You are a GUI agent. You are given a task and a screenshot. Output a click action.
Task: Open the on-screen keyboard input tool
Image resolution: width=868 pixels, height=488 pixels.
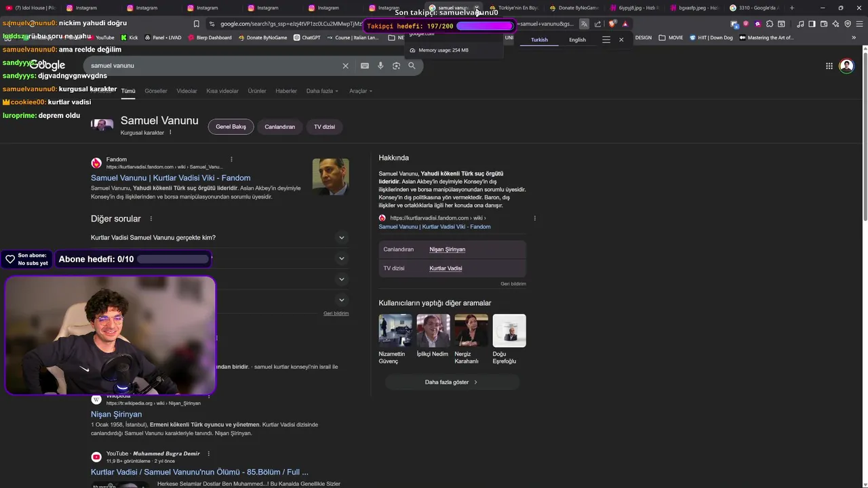(x=365, y=66)
